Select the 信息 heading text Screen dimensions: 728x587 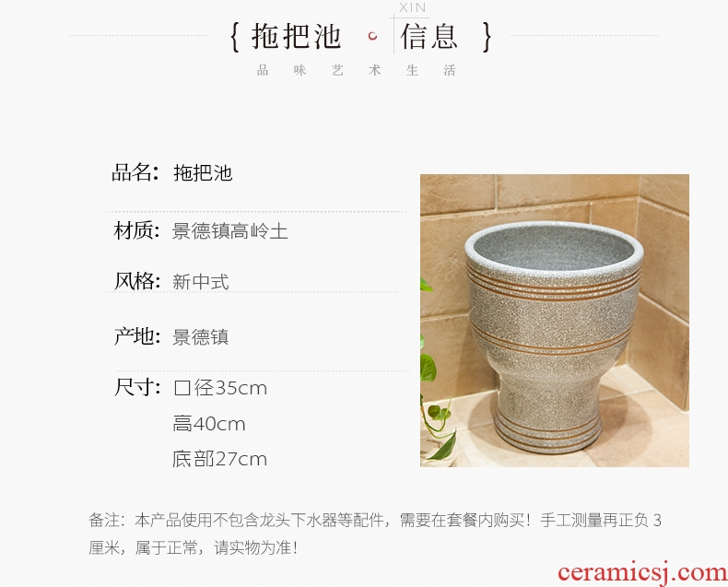429,37
